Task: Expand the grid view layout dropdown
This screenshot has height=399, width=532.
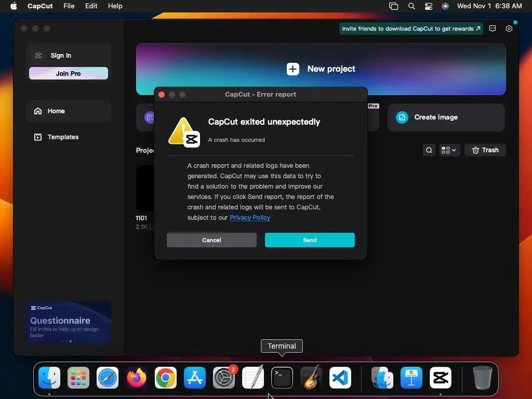Action: tap(449, 150)
